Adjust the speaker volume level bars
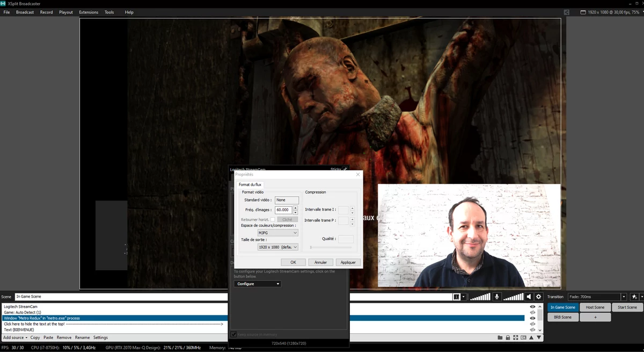The image size is (644, 352). point(513,297)
